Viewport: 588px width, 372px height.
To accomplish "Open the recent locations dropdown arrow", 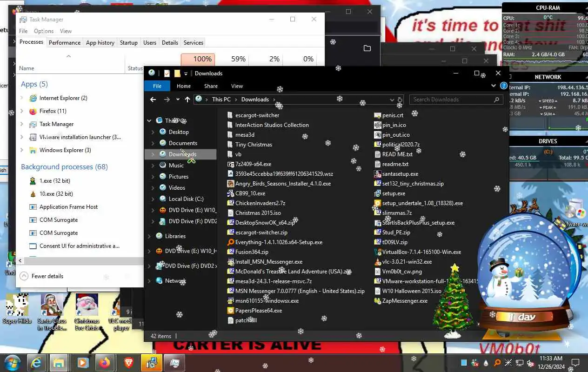I will 178,100.
